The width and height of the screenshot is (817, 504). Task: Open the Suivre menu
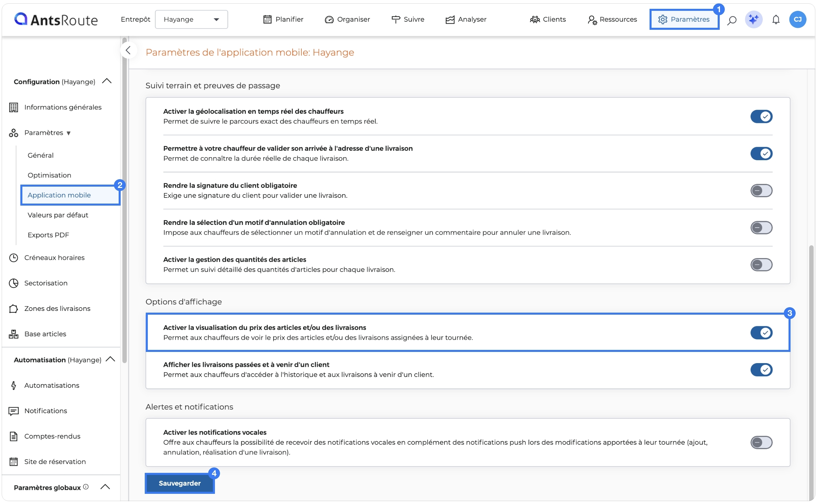[408, 19]
